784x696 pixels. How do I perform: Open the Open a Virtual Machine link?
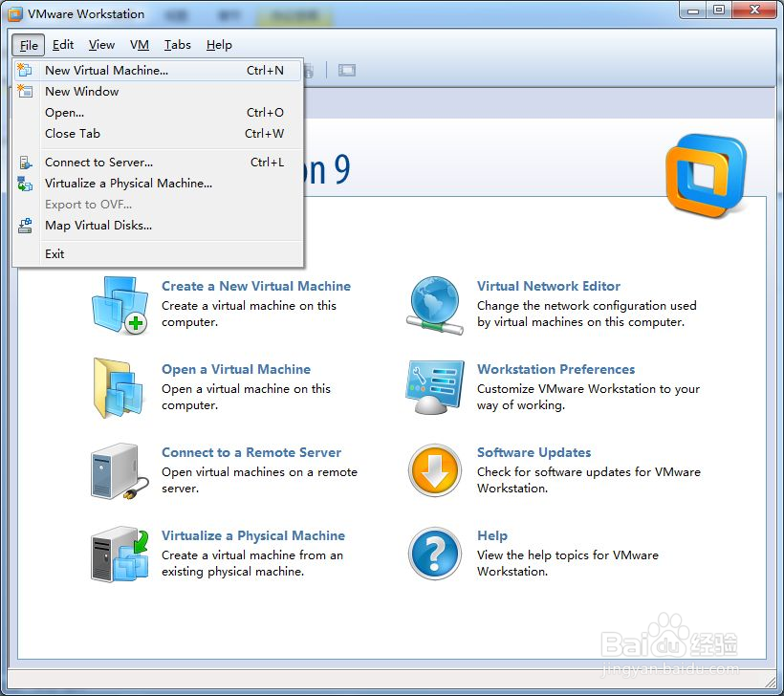point(236,369)
